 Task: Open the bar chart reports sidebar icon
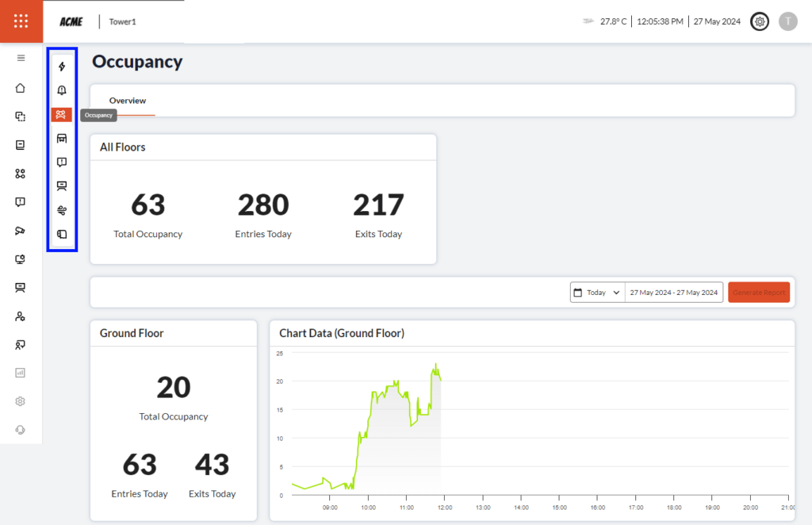(21, 372)
